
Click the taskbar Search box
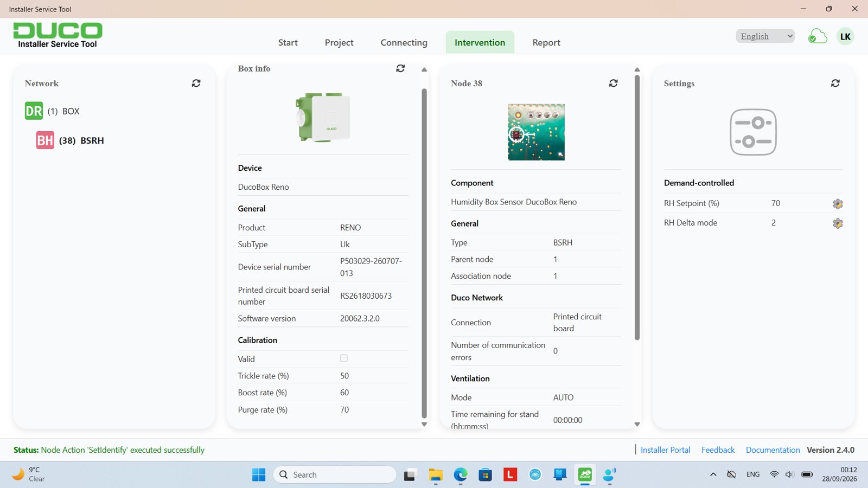pos(335,475)
